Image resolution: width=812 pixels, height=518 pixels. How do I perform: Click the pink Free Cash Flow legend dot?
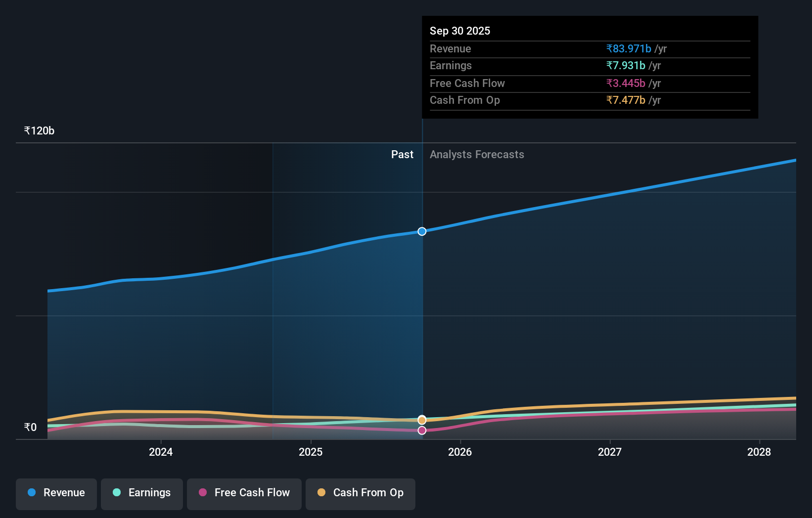pos(202,493)
